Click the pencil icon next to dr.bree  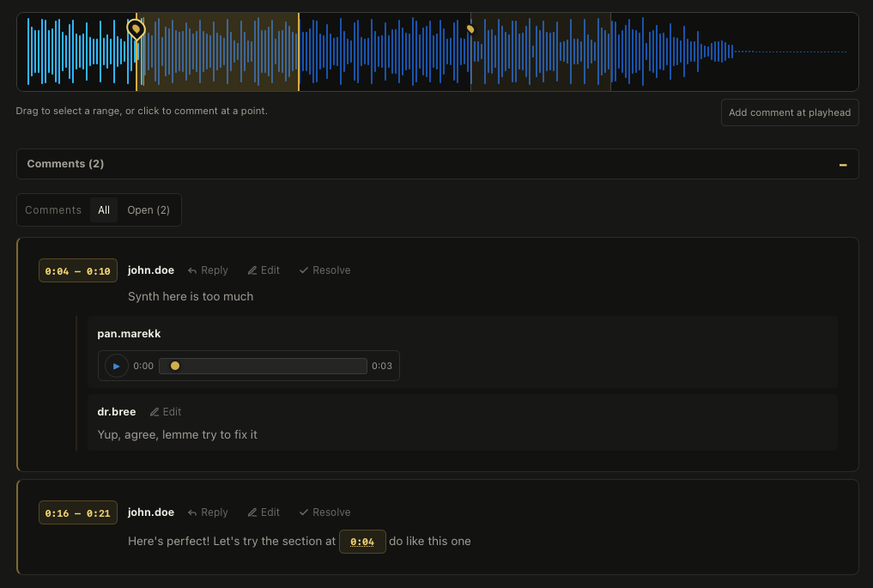155,412
